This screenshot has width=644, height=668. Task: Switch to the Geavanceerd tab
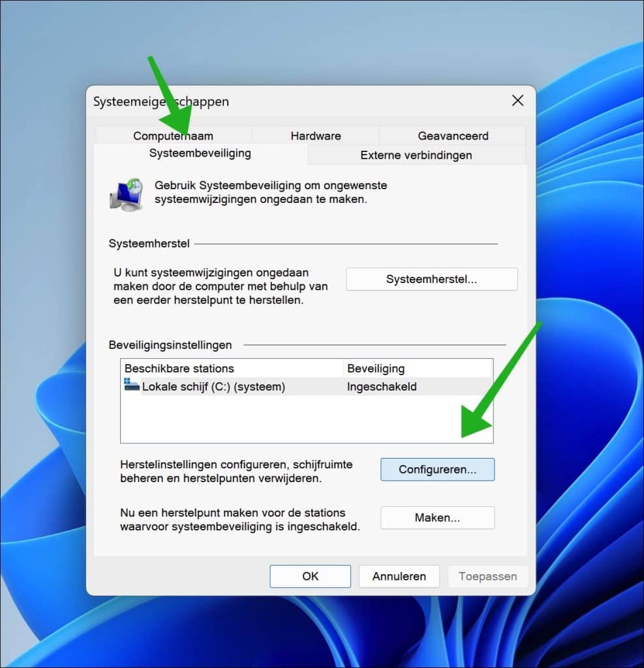[x=453, y=136]
